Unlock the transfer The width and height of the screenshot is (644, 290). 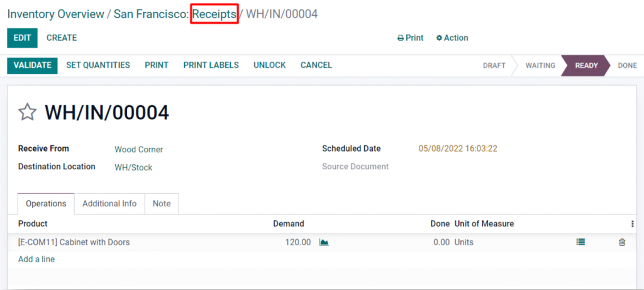click(269, 65)
